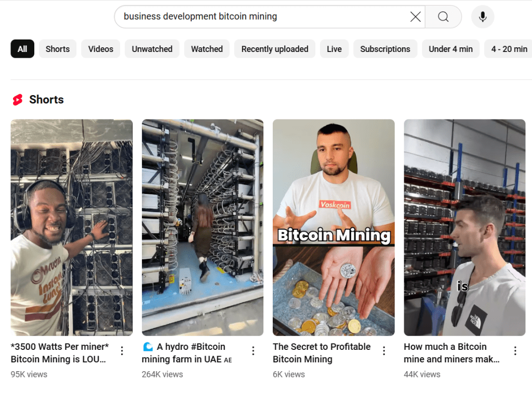Open the three-dot menu on the Secret to Profitable video
532x393 pixels.
pos(384,351)
